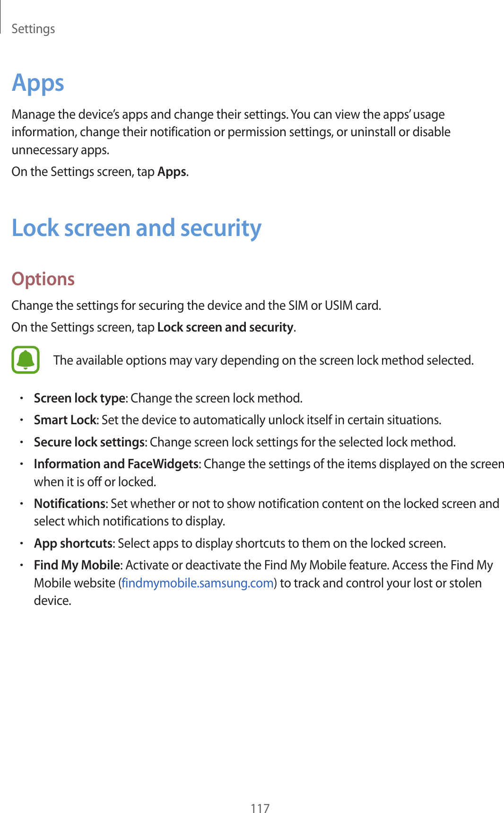Select the Secure lock settings term
Image resolution: width=504 pixels, height=813 pixels.
tap(89, 442)
